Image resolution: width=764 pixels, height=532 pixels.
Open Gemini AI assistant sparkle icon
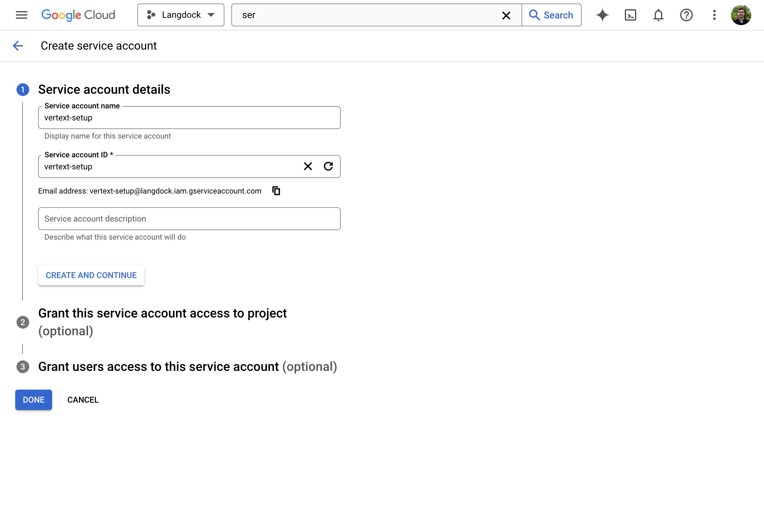[x=602, y=15]
